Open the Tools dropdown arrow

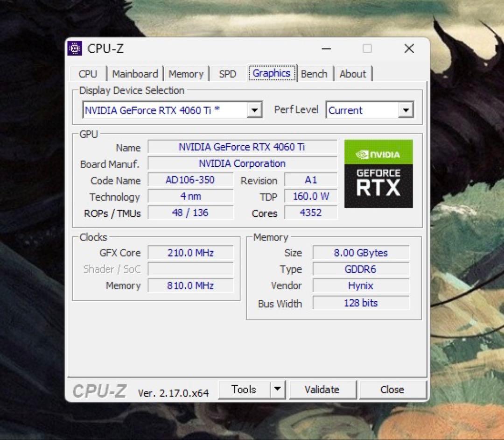278,390
